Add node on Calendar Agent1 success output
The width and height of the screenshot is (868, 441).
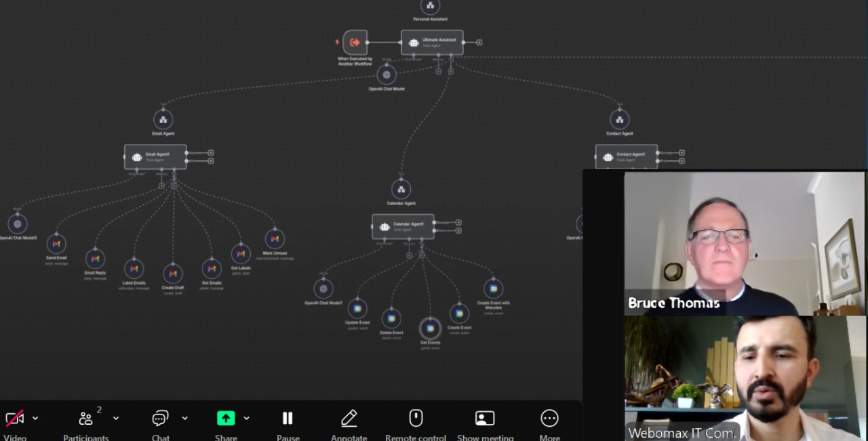pyautogui.click(x=458, y=223)
